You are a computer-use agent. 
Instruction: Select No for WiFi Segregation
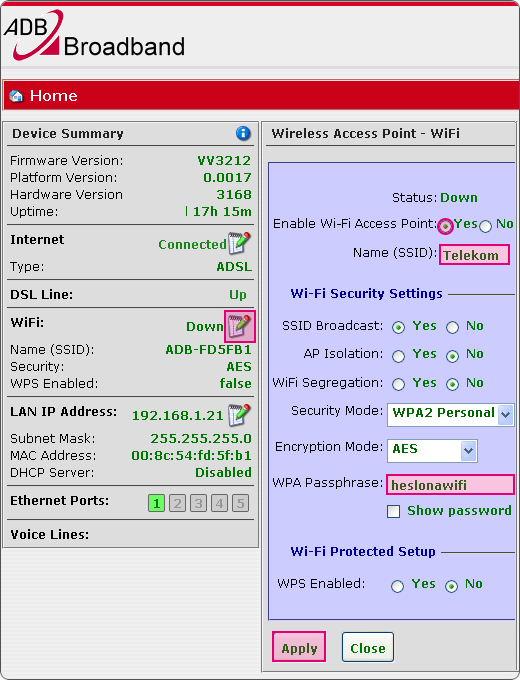452,385
